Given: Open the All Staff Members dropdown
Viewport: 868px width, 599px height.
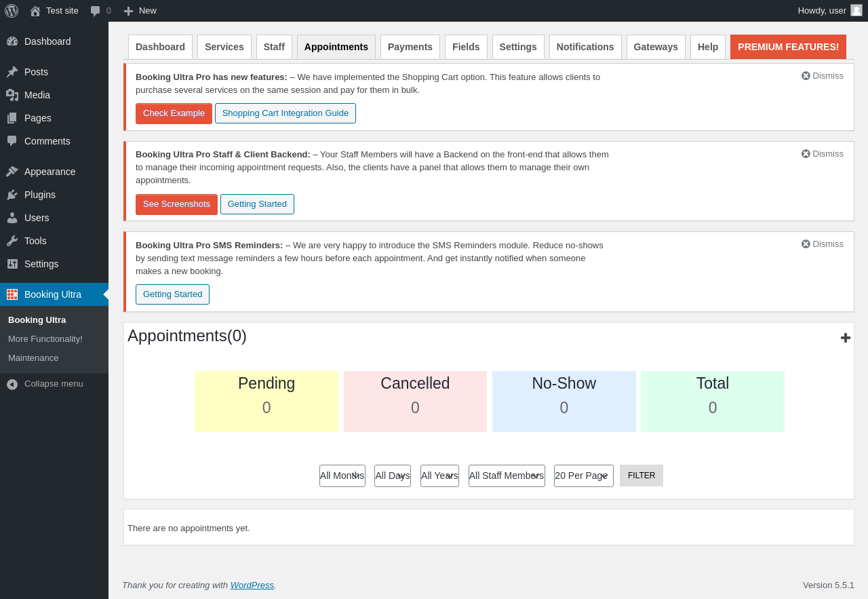Looking at the screenshot, I should pyautogui.click(x=507, y=476).
